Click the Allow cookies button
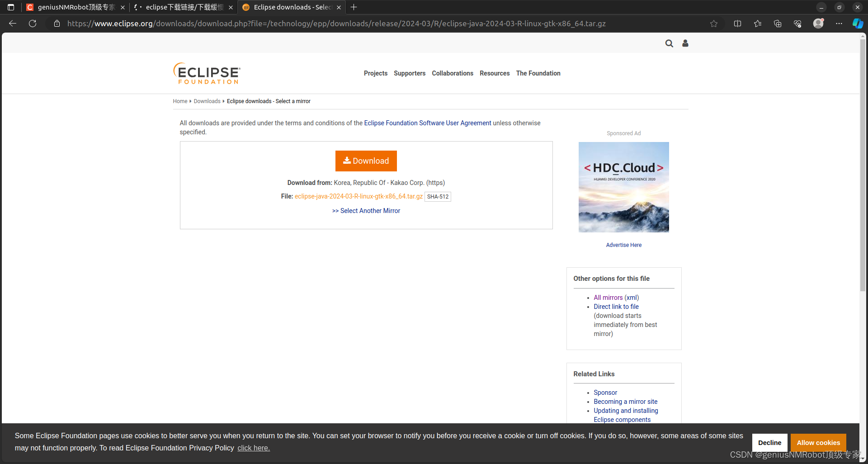Viewport: 868px width, 464px height. coord(818,443)
